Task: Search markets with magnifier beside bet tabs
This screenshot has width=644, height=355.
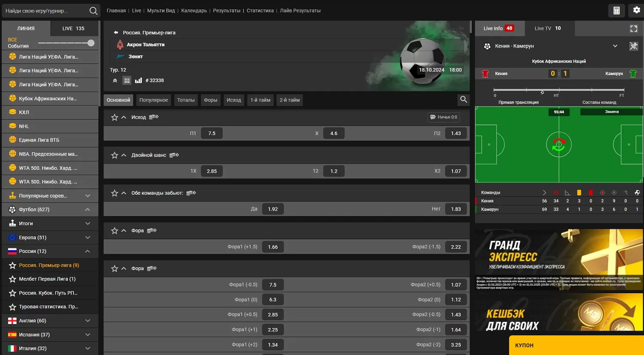Action: [463, 99]
